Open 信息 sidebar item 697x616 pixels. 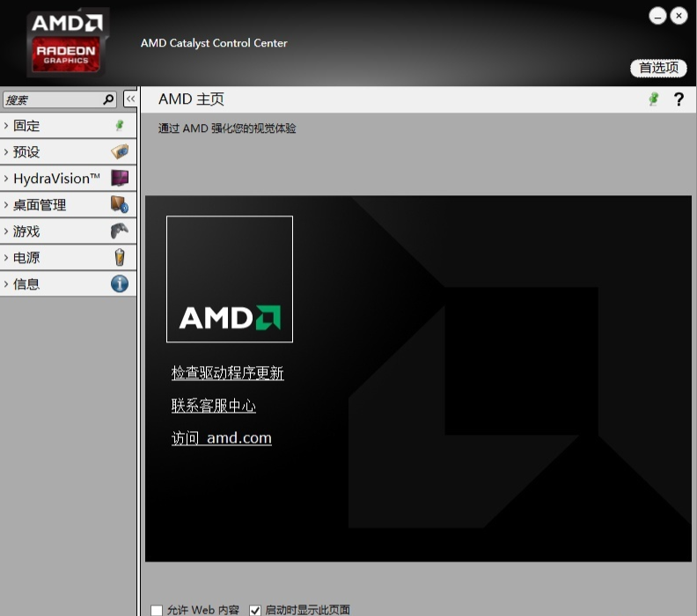click(x=68, y=284)
